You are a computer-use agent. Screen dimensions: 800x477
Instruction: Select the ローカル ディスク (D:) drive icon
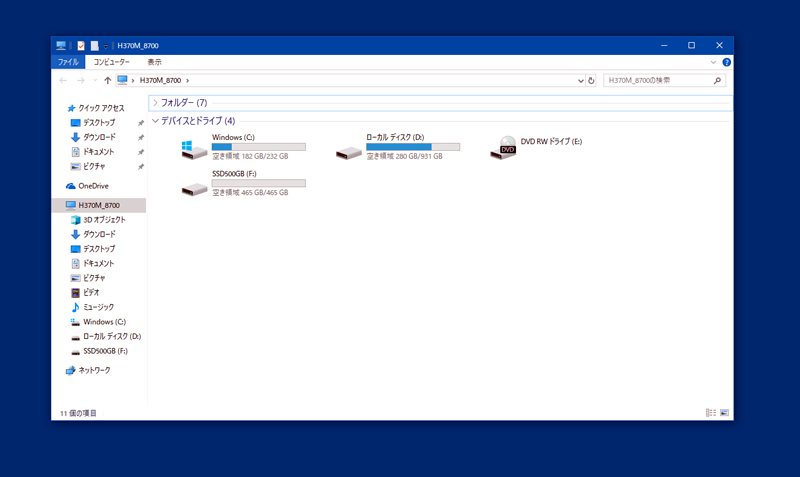click(348, 152)
